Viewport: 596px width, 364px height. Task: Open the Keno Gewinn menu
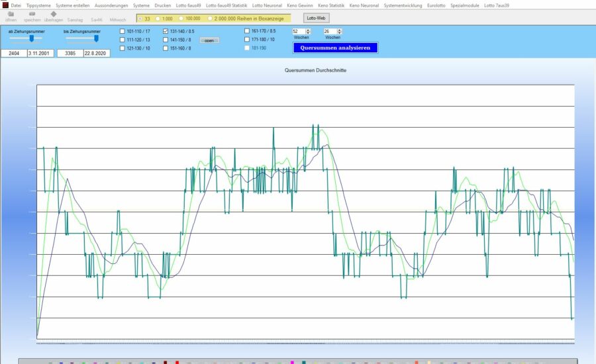coord(300,5)
